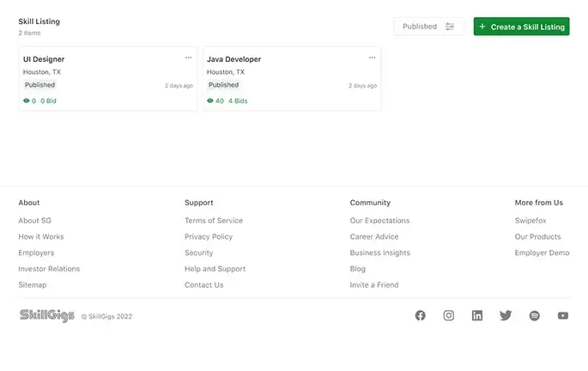Image resolution: width=588 pixels, height=371 pixels.
Task: Open Employer Demo link
Action: (x=542, y=253)
